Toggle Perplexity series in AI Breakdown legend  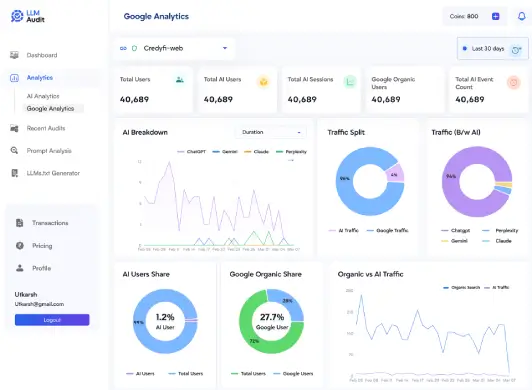[x=291, y=152]
